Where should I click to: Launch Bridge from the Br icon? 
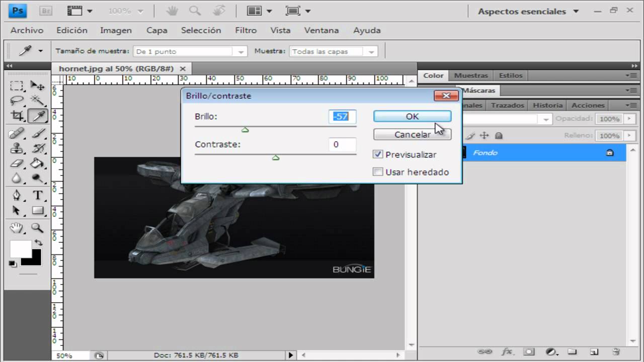(46, 11)
